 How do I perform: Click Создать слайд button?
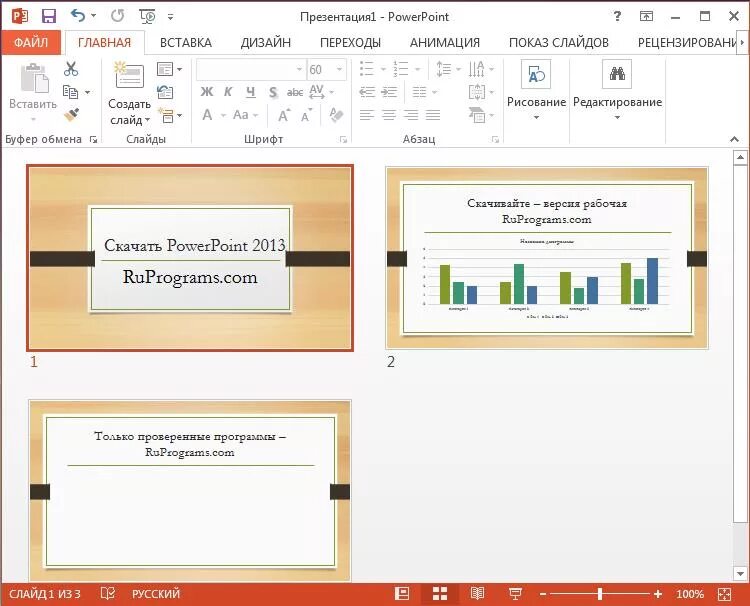tap(129, 93)
